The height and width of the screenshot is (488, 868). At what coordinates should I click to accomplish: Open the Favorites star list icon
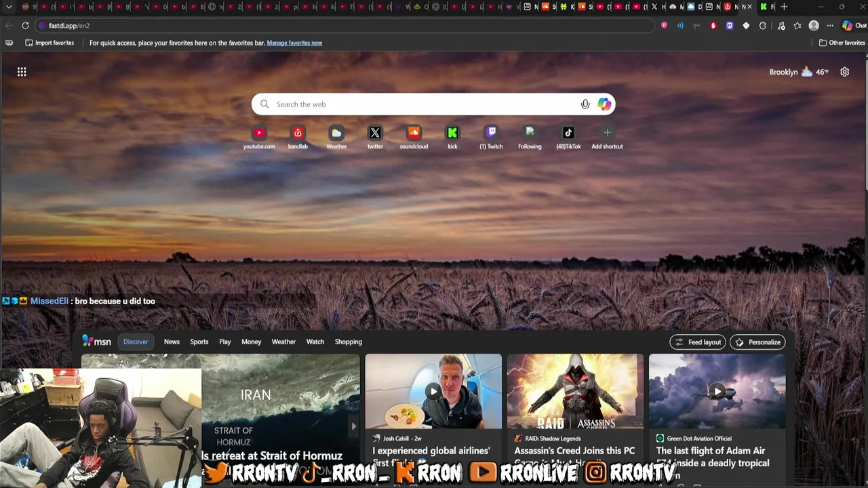point(797,26)
